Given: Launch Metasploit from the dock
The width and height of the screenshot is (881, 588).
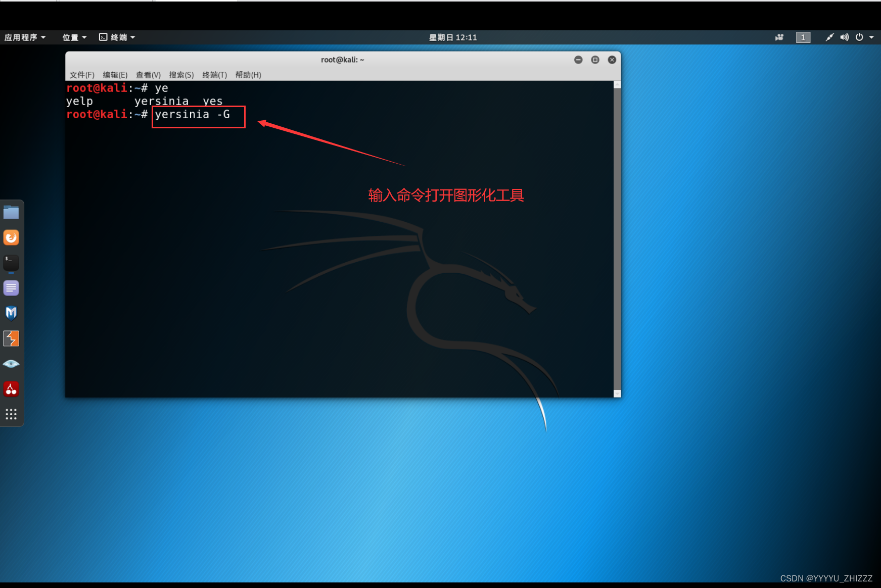Looking at the screenshot, I should click(x=11, y=313).
